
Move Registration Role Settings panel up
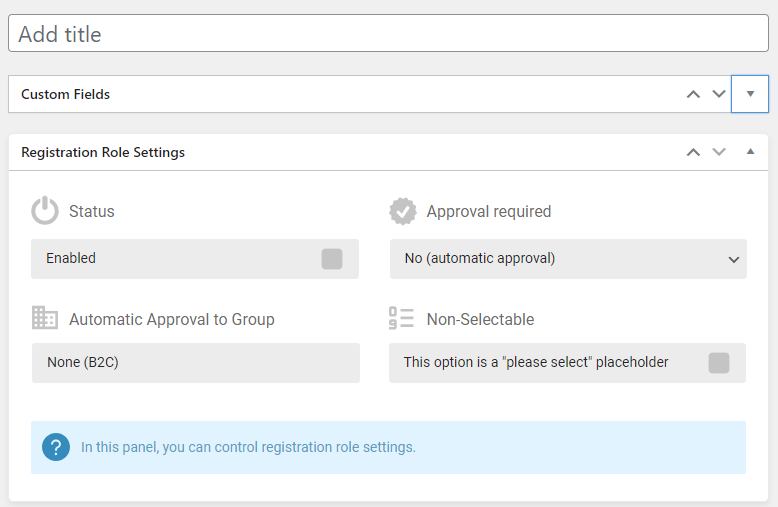(x=693, y=152)
